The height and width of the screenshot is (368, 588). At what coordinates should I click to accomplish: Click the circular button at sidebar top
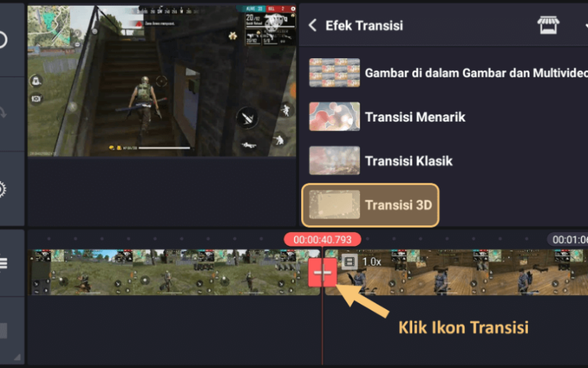(x=2, y=40)
